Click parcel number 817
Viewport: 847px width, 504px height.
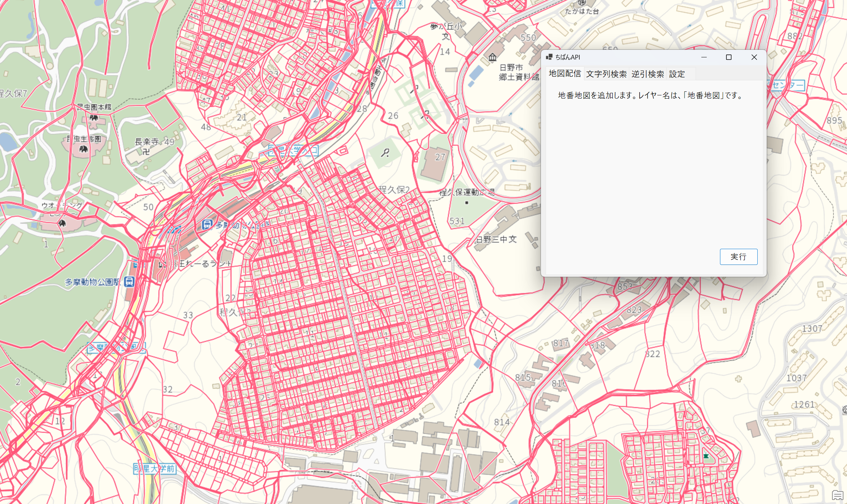561,343
